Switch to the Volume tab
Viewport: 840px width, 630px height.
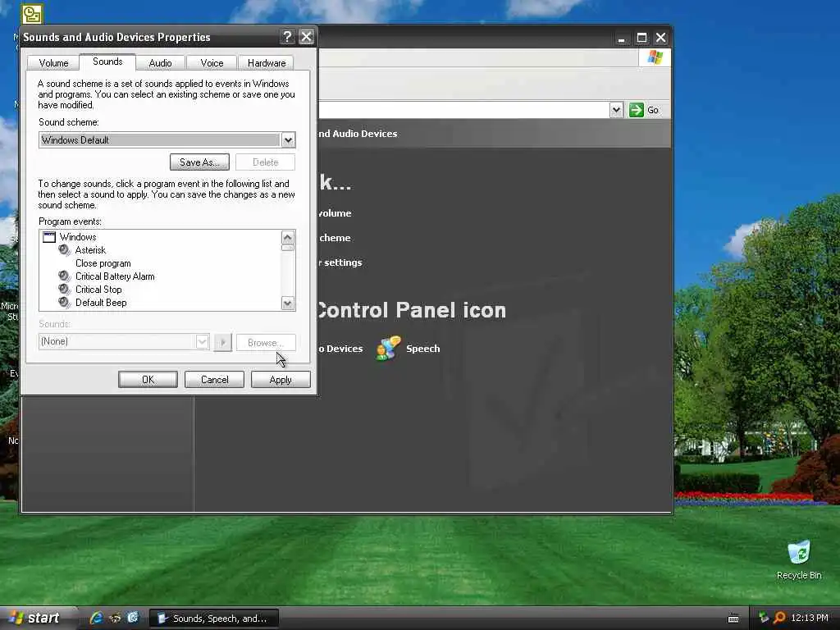point(53,62)
